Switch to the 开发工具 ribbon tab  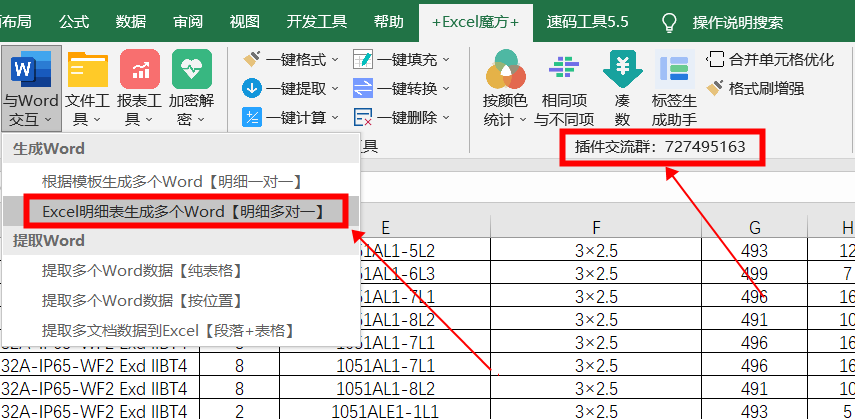[317, 22]
